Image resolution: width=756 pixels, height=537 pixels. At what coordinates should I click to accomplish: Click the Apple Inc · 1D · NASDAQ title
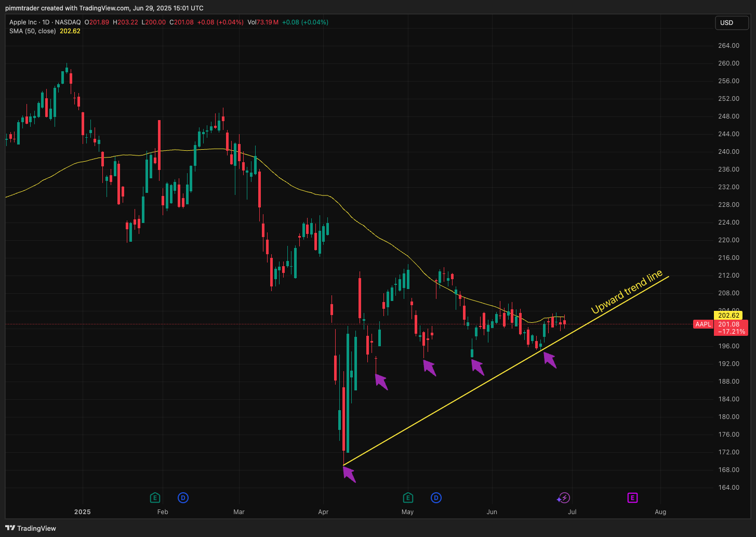pyautogui.click(x=45, y=22)
